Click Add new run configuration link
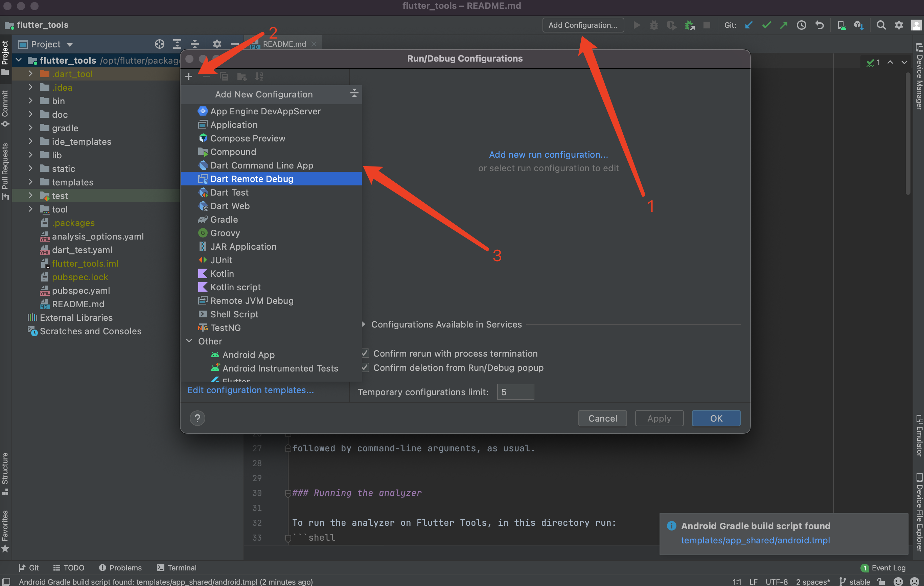 click(548, 154)
